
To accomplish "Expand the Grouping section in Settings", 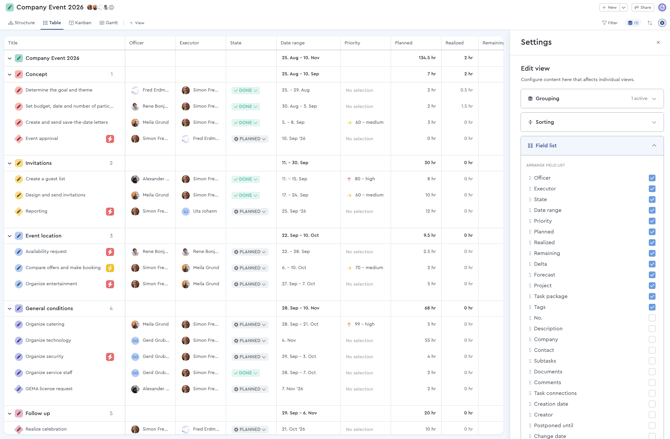I will (592, 98).
